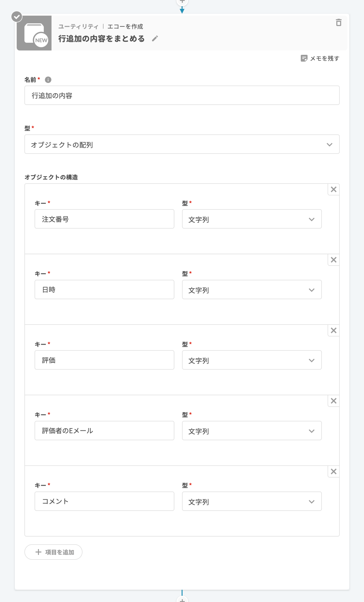Screen dimensions: 364x602
Task: Focus the 評価者のEメール key field
Action: point(104,431)
